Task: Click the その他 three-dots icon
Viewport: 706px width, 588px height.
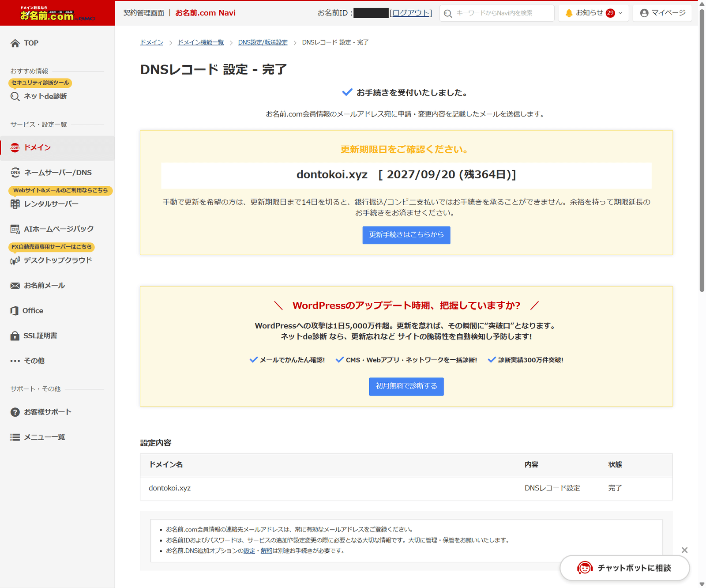Action: [x=15, y=361]
